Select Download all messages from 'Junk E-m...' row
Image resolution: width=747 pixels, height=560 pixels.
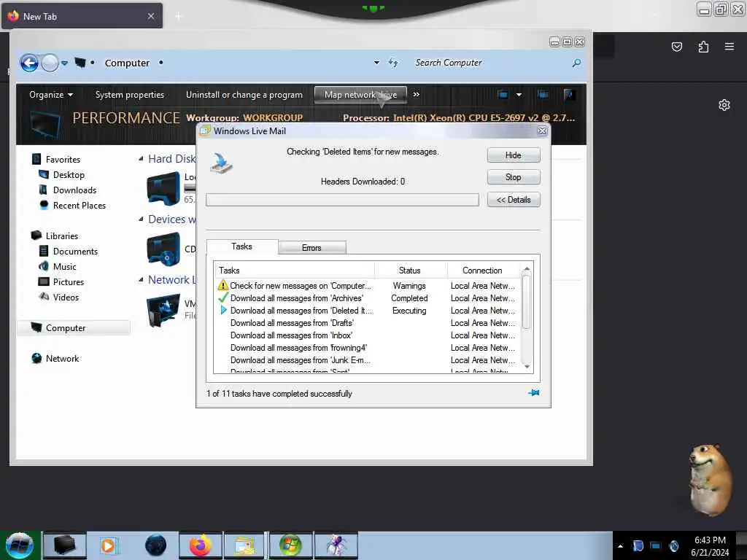pyautogui.click(x=368, y=360)
